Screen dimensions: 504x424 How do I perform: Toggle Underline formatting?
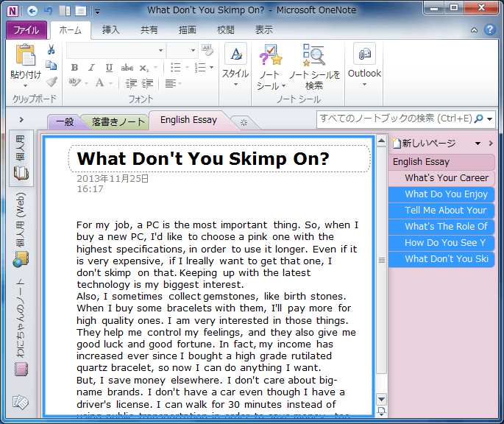coord(109,67)
